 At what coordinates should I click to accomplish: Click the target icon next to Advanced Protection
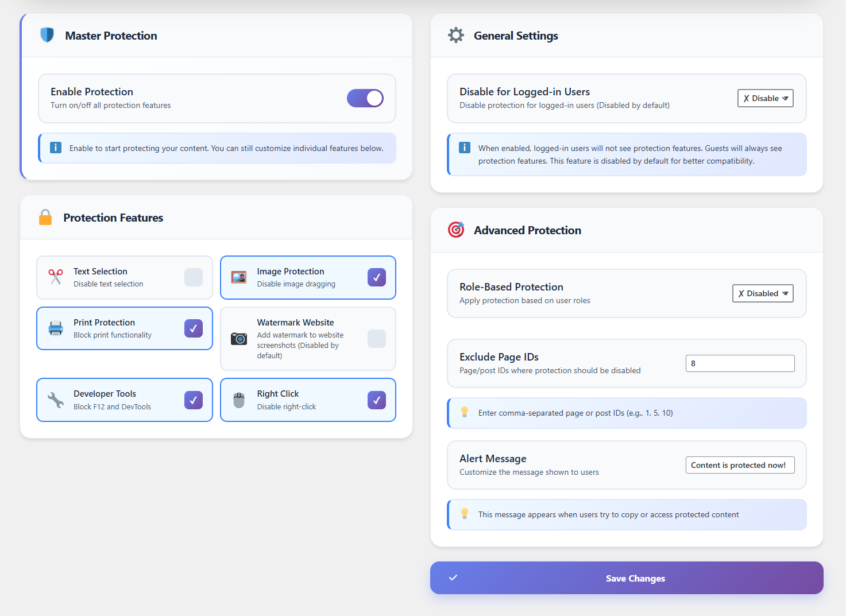pyautogui.click(x=455, y=230)
